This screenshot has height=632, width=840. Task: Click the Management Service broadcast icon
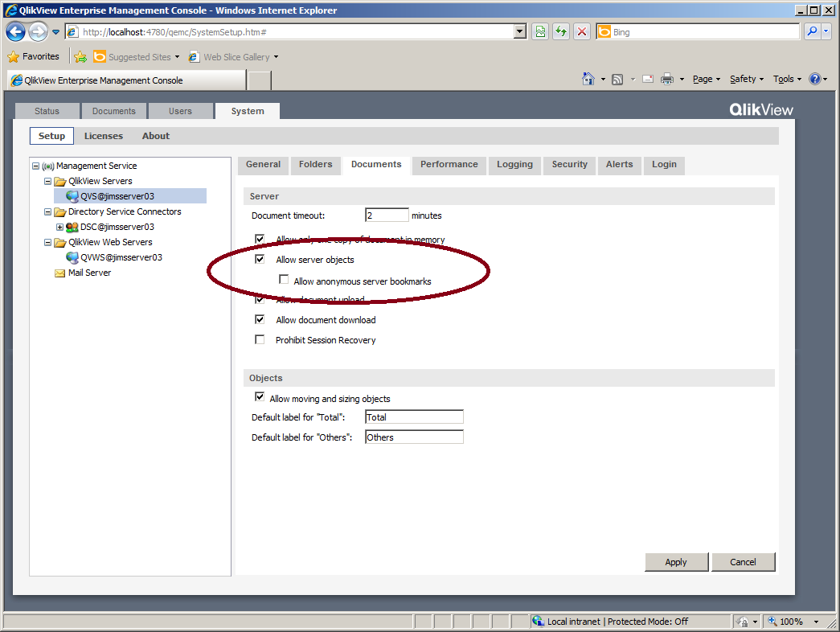pyautogui.click(x=48, y=166)
